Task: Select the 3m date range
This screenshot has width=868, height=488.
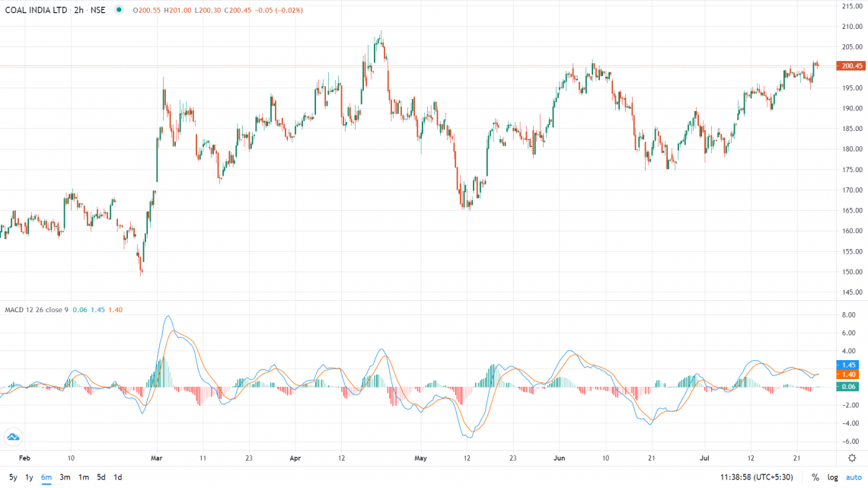Action: point(65,477)
